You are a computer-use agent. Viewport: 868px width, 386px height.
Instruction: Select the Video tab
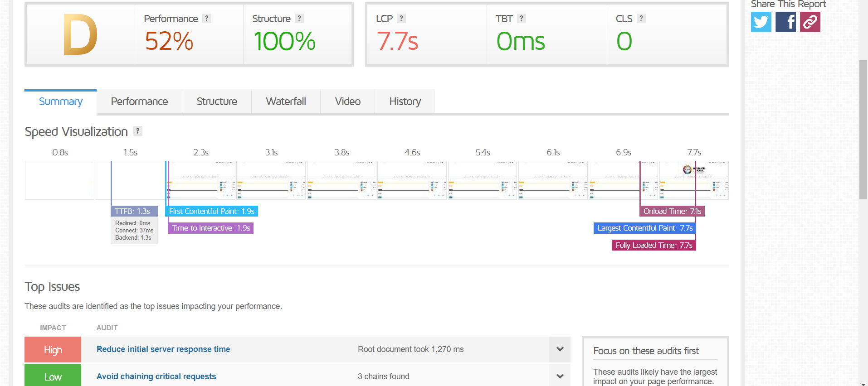click(x=348, y=101)
